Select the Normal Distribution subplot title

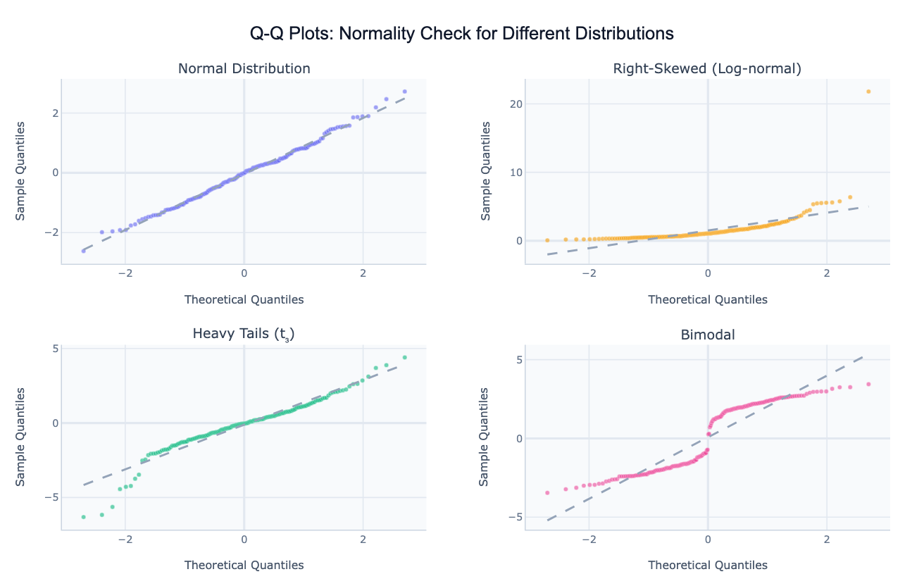(x=244, y=68)
